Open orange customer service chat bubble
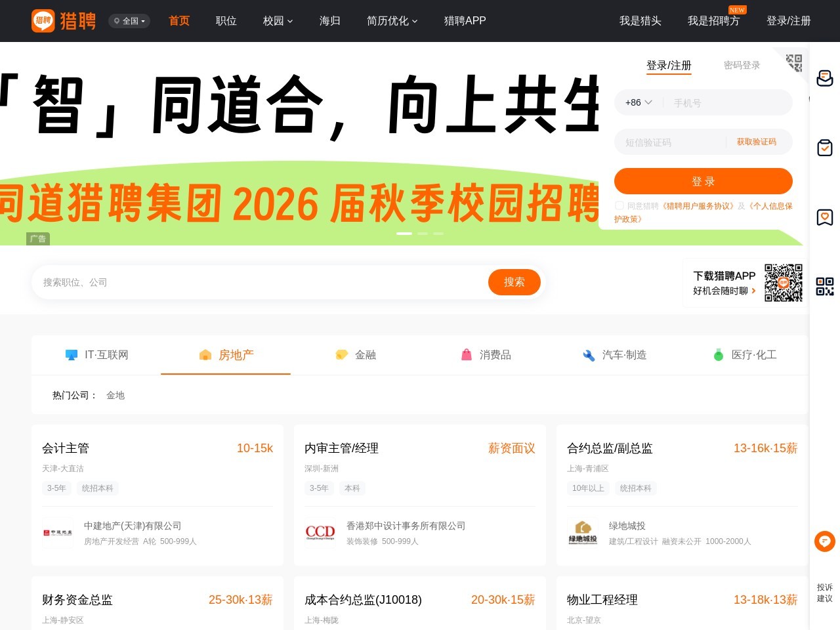Image resolution: width=840 pixels, height=630 pixels. (824, 541)
